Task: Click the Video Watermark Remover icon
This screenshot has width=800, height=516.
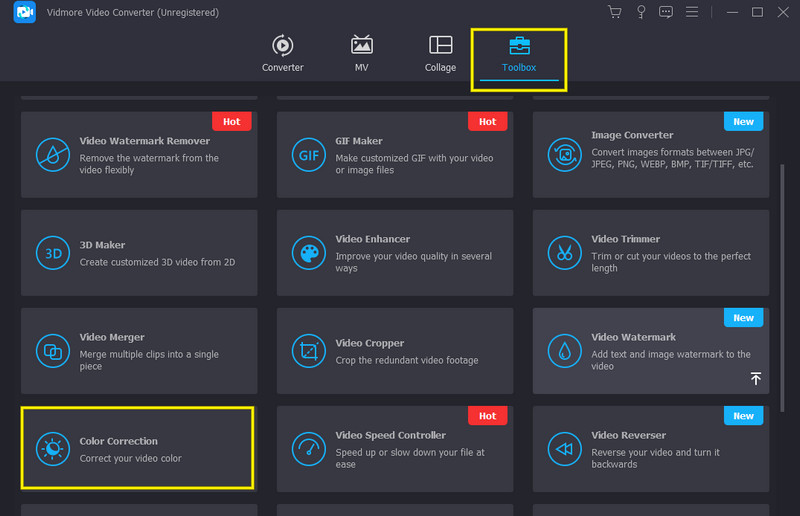Action: pyautogui.click(x=51, y=154)
